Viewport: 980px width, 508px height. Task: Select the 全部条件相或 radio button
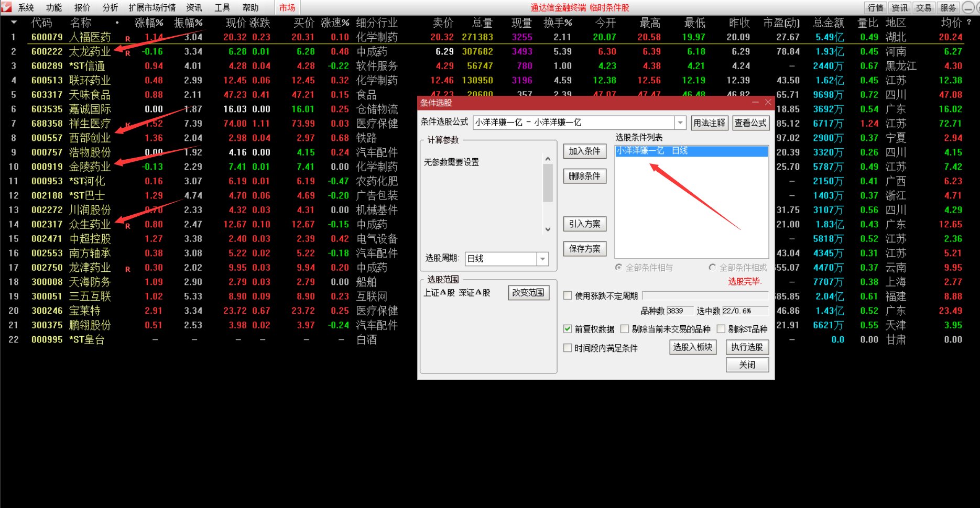tap(712, 268)
